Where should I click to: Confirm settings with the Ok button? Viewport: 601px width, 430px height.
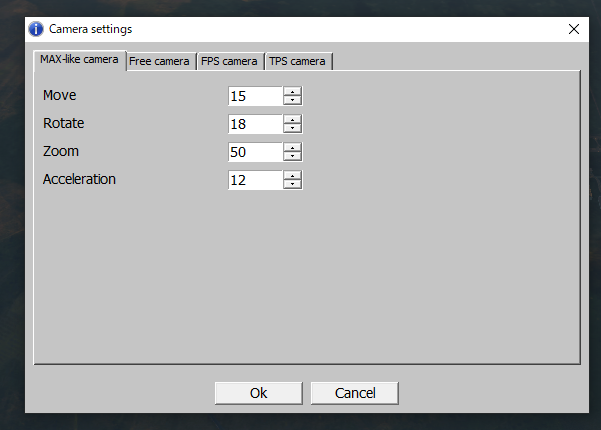(x=259, y=393)
